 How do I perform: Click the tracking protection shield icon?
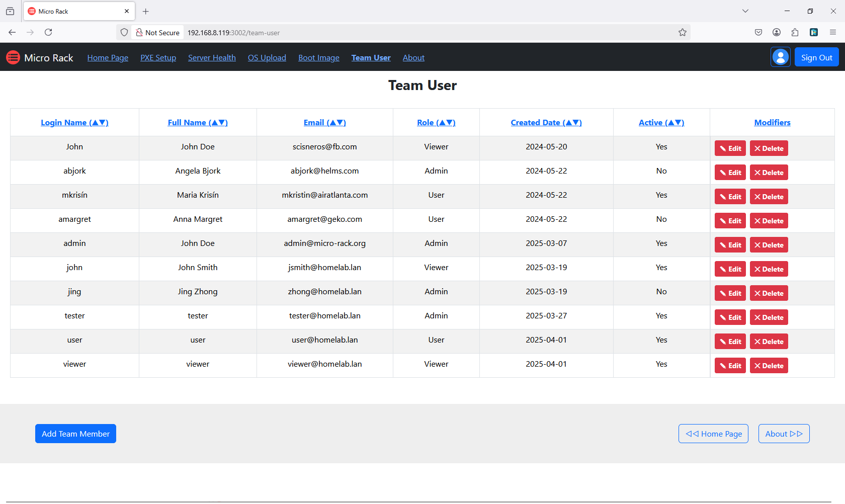(x=124, y=32)
